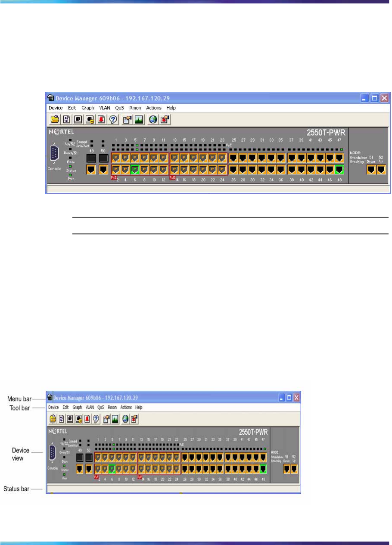392x545 pixels.
Task: Open the VLAN menu in the lower annotated window
Action: 90,407
